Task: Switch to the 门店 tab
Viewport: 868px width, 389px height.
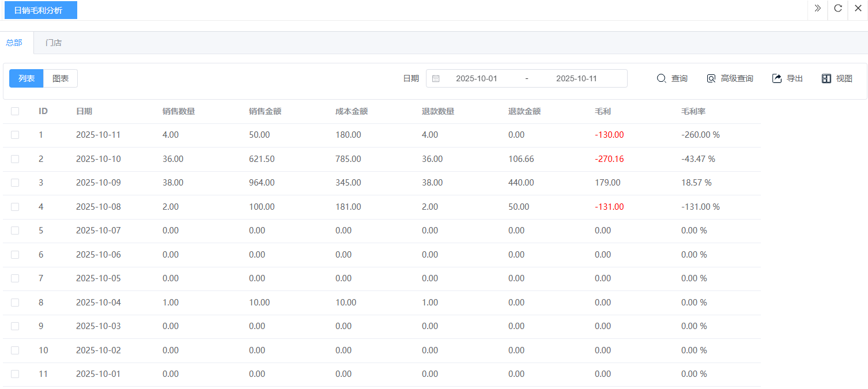Action: point(54,43)
